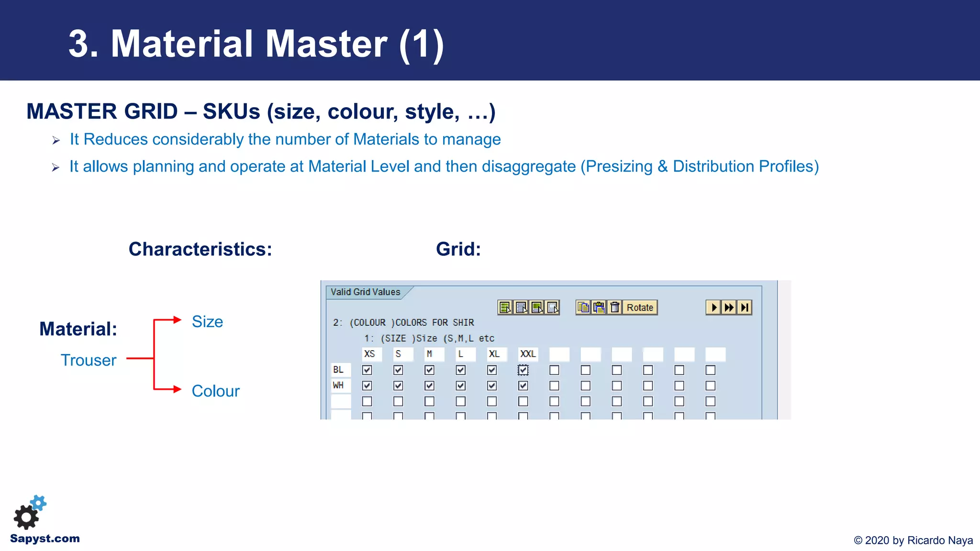Uncheck the BL row XS checkbox

point(367,370)
